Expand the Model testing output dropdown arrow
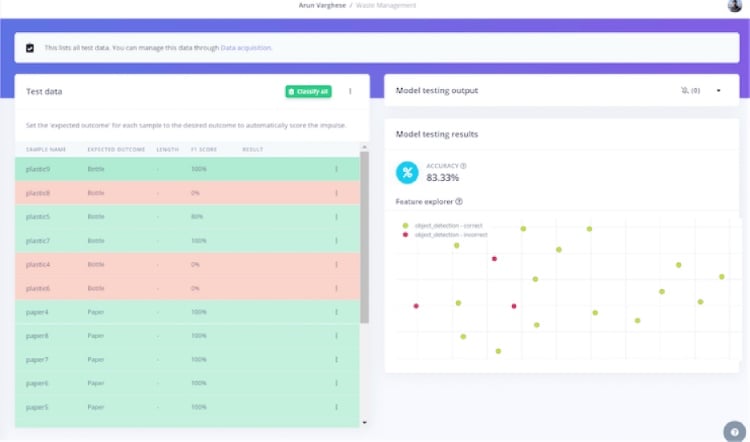 click(718, 90)
